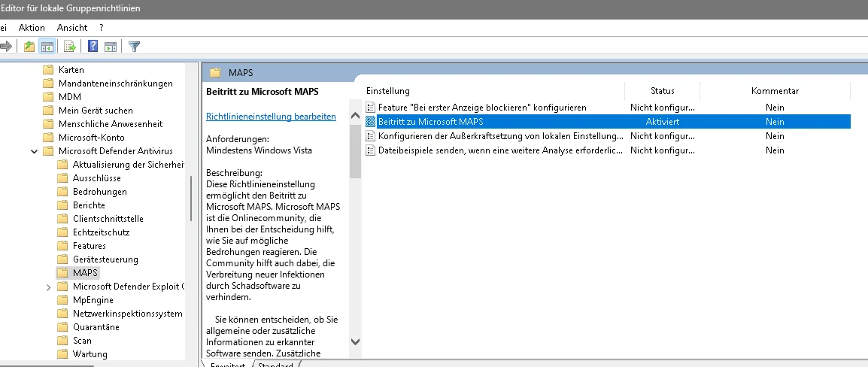Select the Wartung tree folder
This screenshot has width=868, height=367.
(x=90, y=354)
